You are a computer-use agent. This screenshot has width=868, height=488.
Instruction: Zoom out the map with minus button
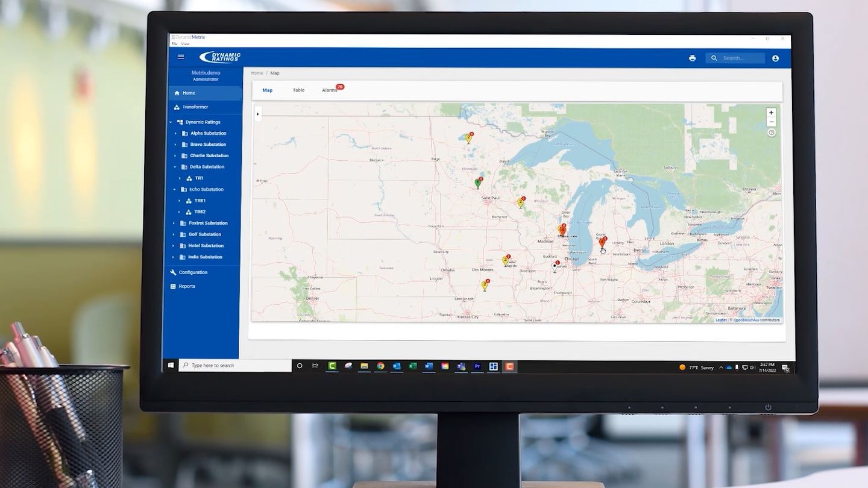pyautogui.click(x=771, y=122)
